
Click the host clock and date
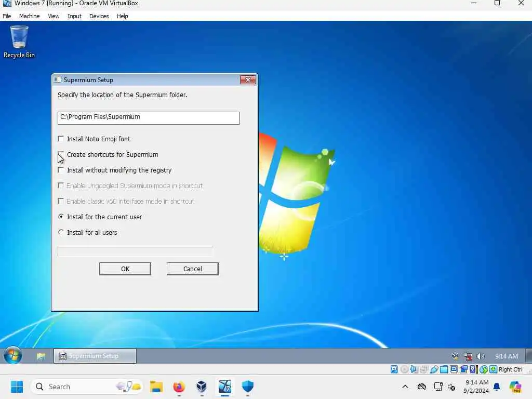point(476,387)
